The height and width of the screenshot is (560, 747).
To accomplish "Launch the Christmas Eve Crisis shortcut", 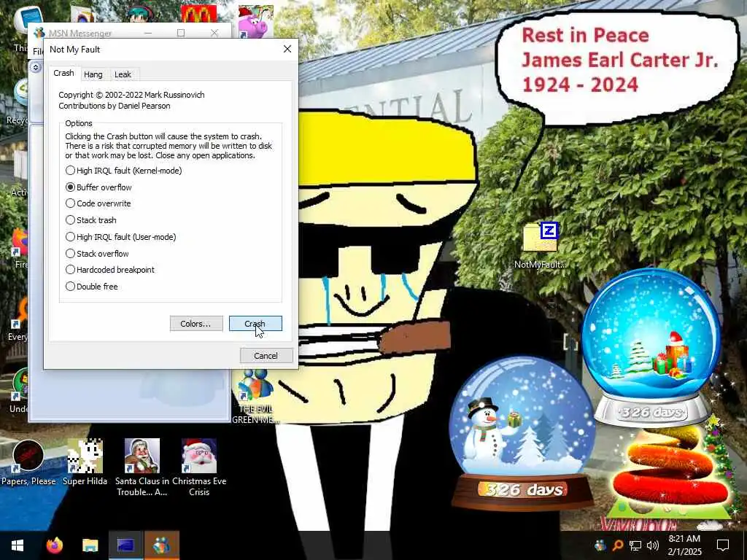I will 199,467.
